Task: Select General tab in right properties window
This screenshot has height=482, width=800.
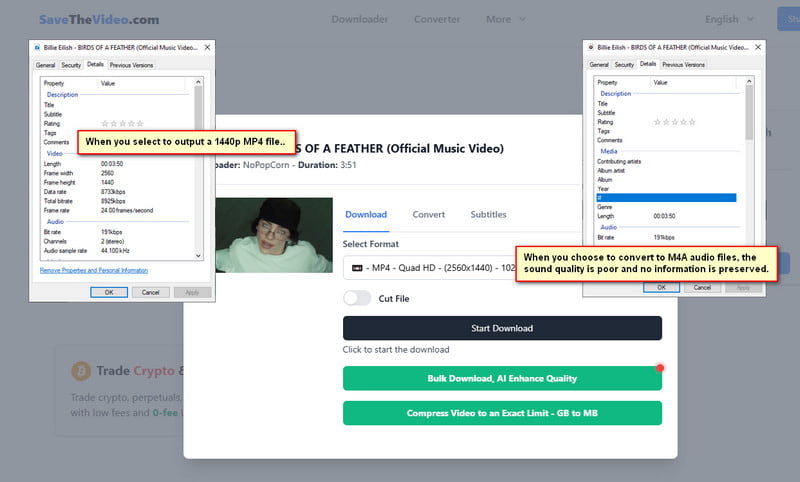Action: pyautogui.click(x=599, y=65)
